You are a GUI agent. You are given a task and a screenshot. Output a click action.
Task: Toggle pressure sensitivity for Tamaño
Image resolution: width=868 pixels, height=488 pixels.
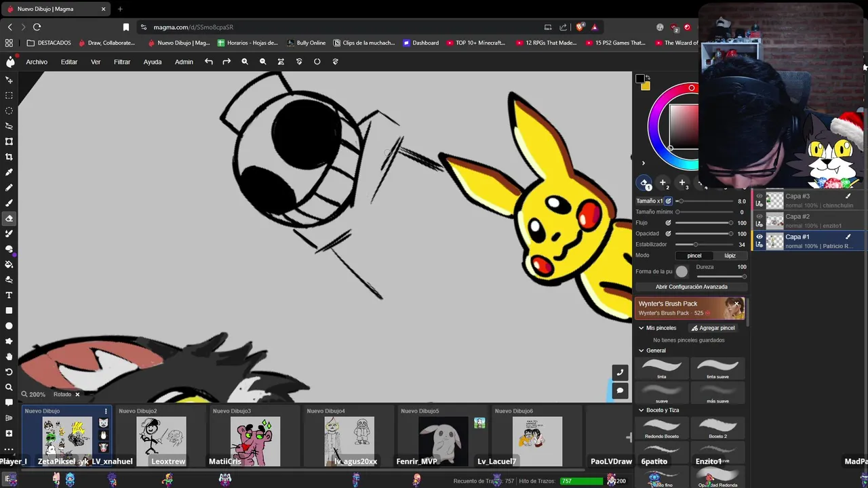[668, 201]
